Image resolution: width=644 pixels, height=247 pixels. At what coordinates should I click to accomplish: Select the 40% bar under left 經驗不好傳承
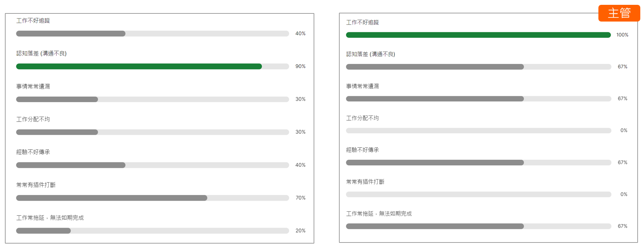[x=70, y=165]
